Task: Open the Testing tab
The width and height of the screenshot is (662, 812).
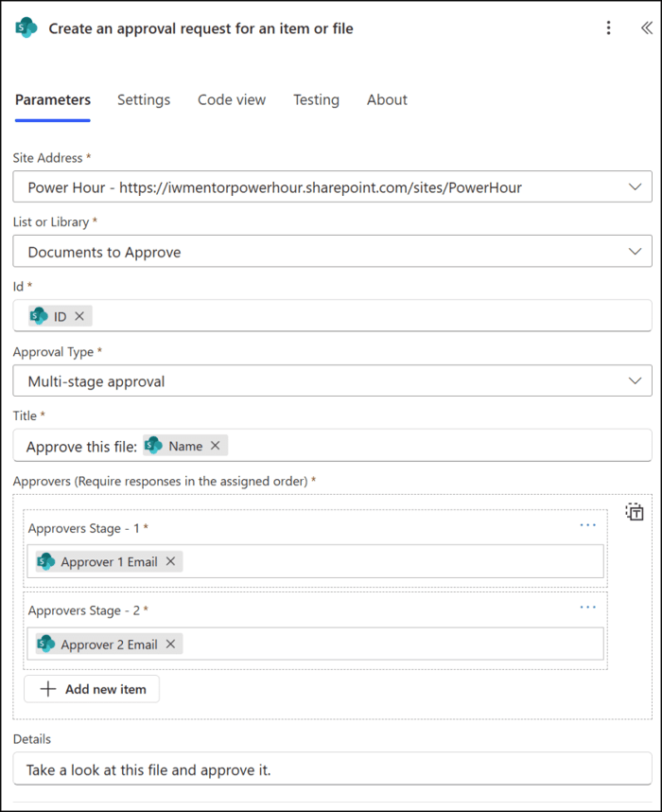Action: 316,99
